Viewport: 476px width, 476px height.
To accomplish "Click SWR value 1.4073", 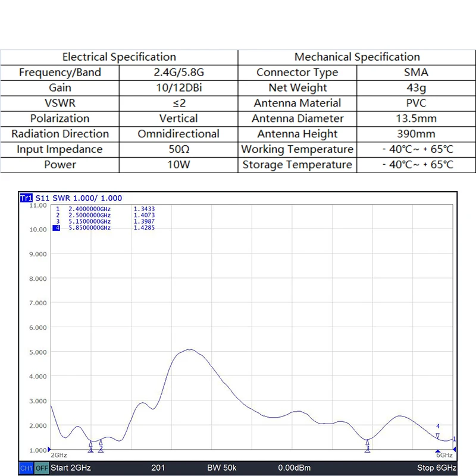I will point(144,215).
